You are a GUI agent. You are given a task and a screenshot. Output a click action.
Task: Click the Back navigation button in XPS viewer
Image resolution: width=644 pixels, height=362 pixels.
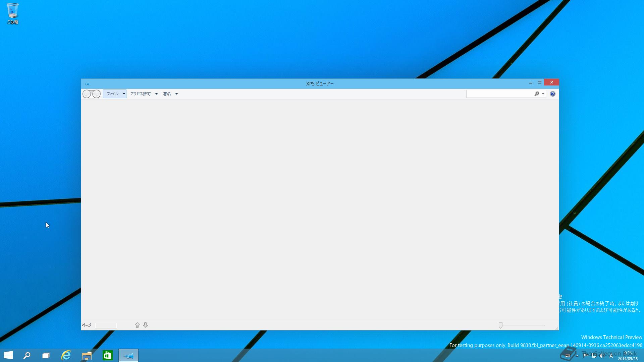coord(87,94)
